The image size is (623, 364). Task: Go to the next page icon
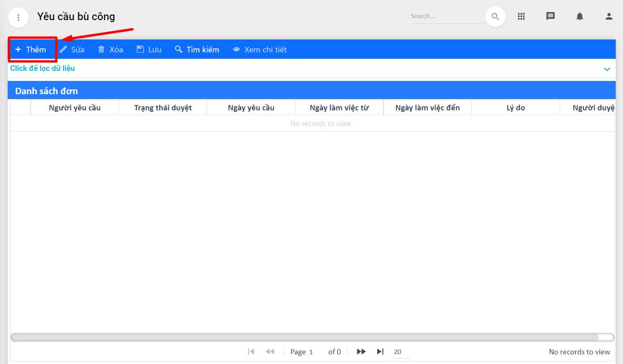coord(361,352)
